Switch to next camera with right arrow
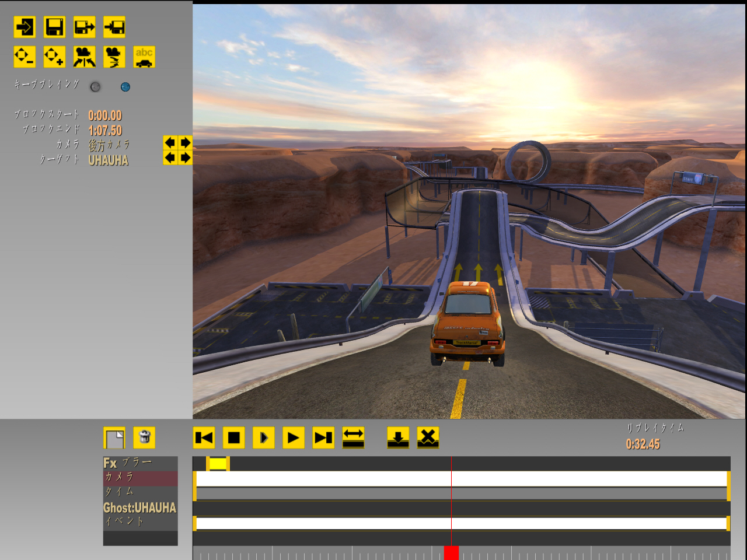Screen dimensions: 747x560 (185, 143)
